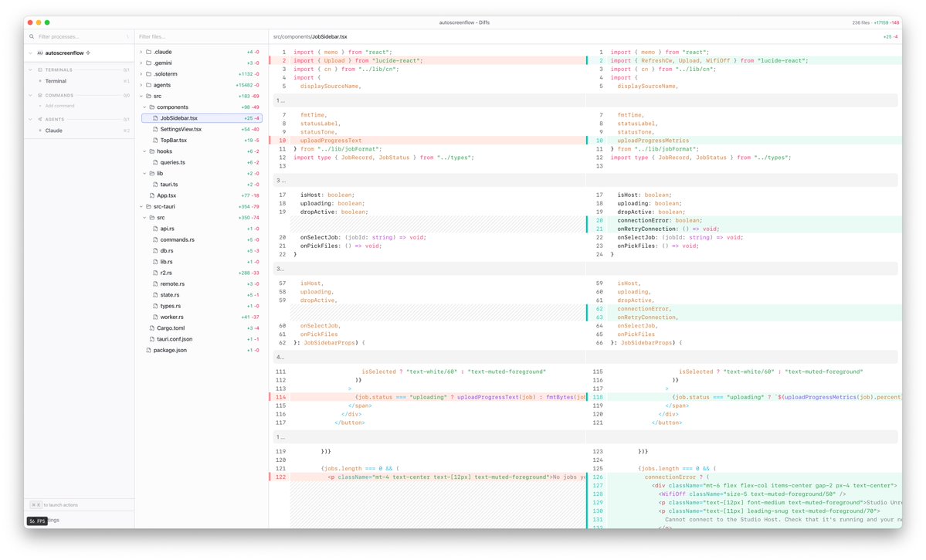The image size is (926, 560).
Task: Click the Terminals section icon
Action: click(x=40, y=70)
